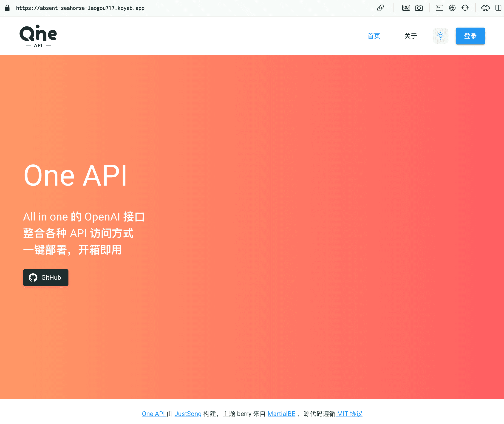Follow the MartialBE footer link
This screenshot has width=504, height=424.
click(x=281, y=414)
